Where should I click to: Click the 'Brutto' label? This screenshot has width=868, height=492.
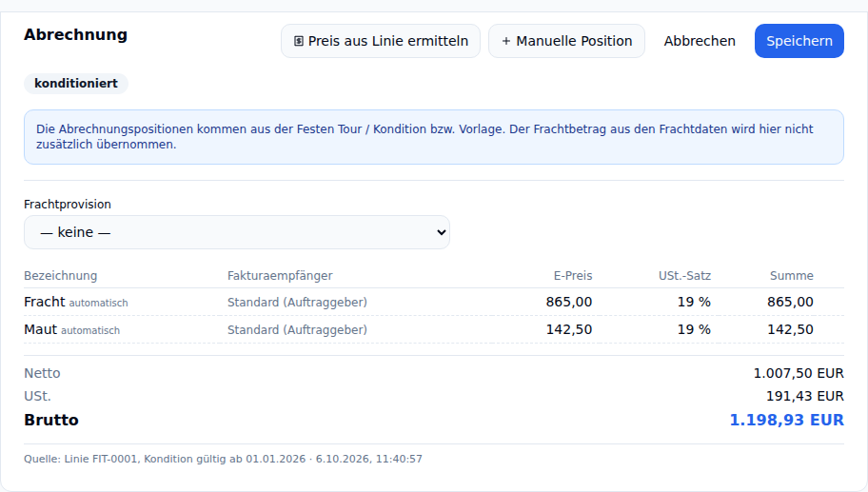pyautogui.click(x=51, y=420)
